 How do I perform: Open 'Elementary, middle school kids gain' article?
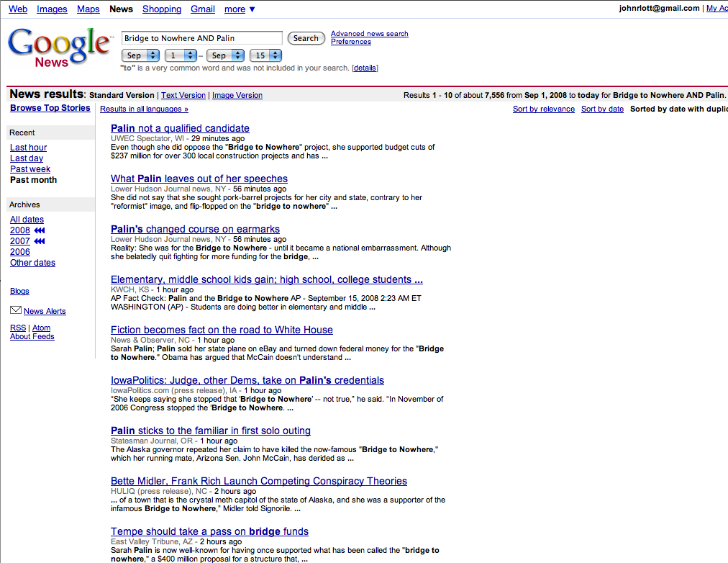coord(267,279)
